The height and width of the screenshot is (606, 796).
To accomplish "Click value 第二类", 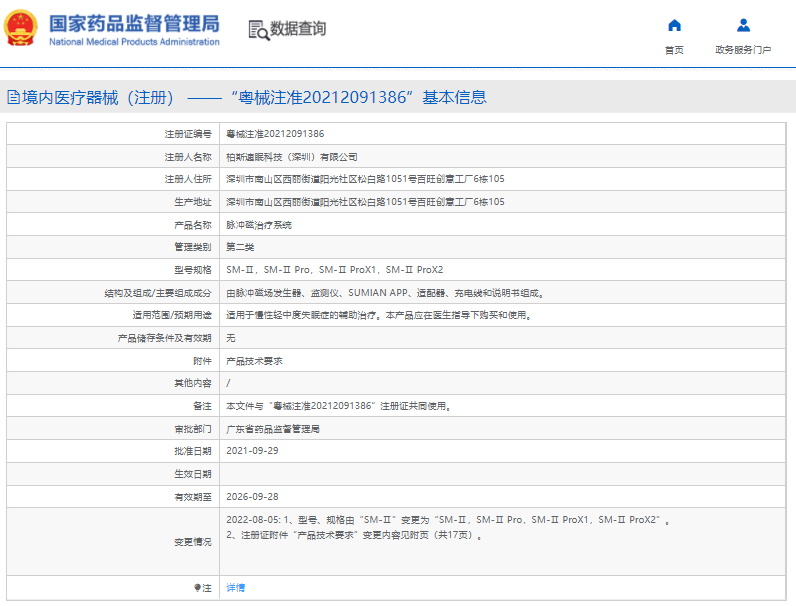I will (x=240, y=247).
